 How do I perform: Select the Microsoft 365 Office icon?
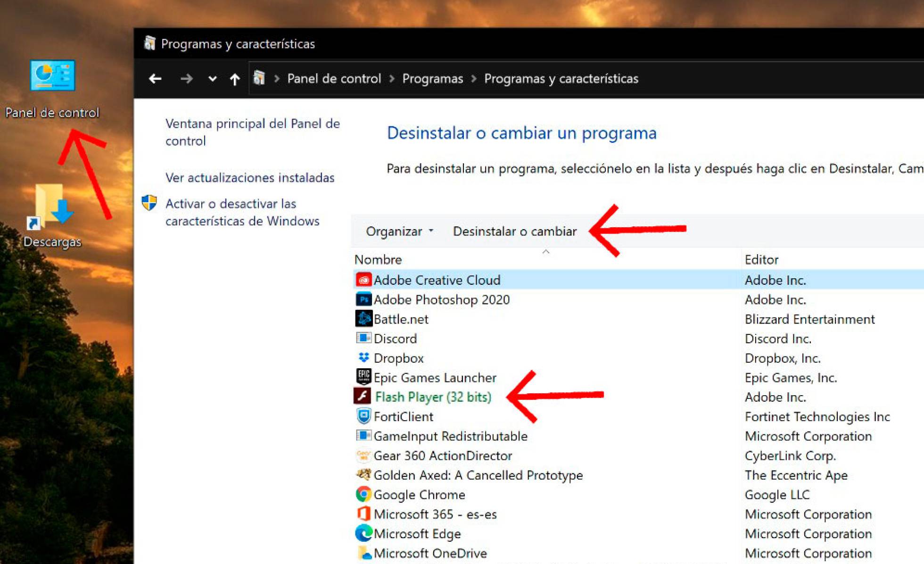click(x=363, y=514)
